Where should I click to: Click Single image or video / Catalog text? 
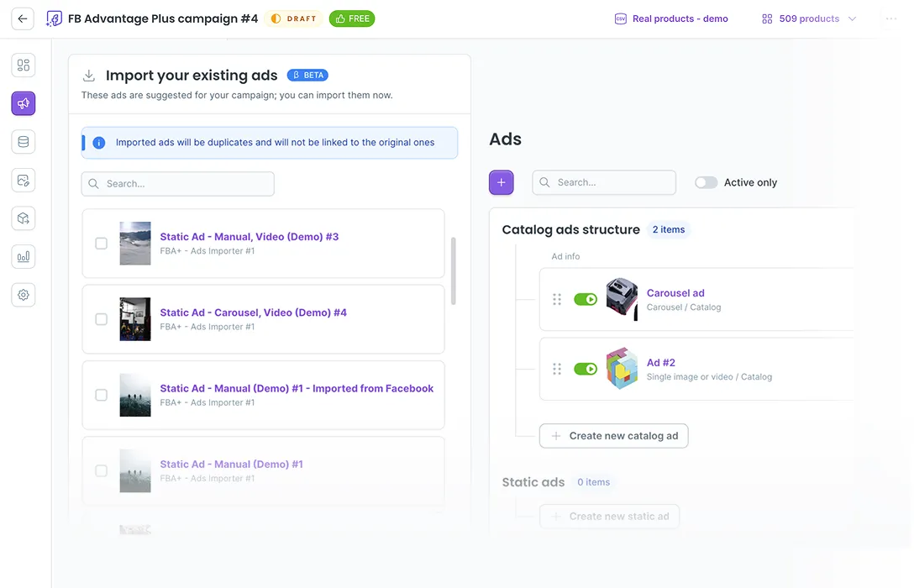click(709, 377)
